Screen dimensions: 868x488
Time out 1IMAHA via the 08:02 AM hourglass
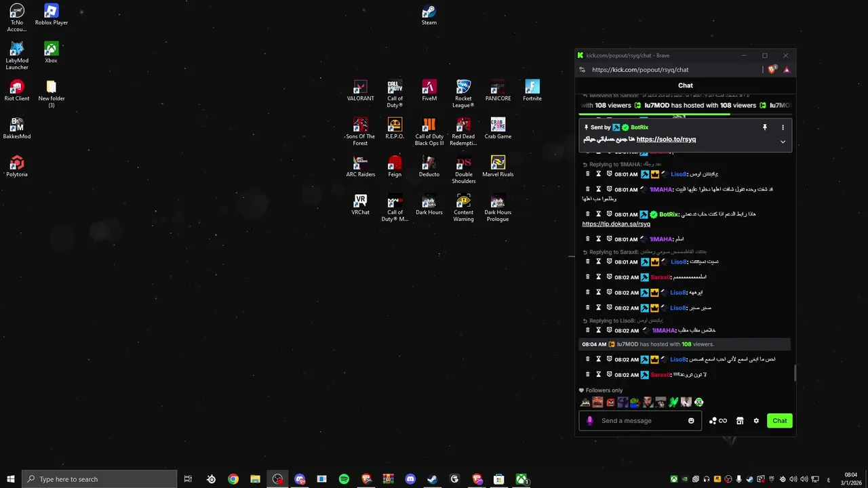tap(599, 331)
